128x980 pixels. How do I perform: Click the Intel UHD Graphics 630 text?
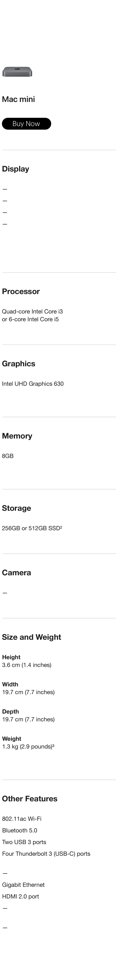click(x=33, y=384)
